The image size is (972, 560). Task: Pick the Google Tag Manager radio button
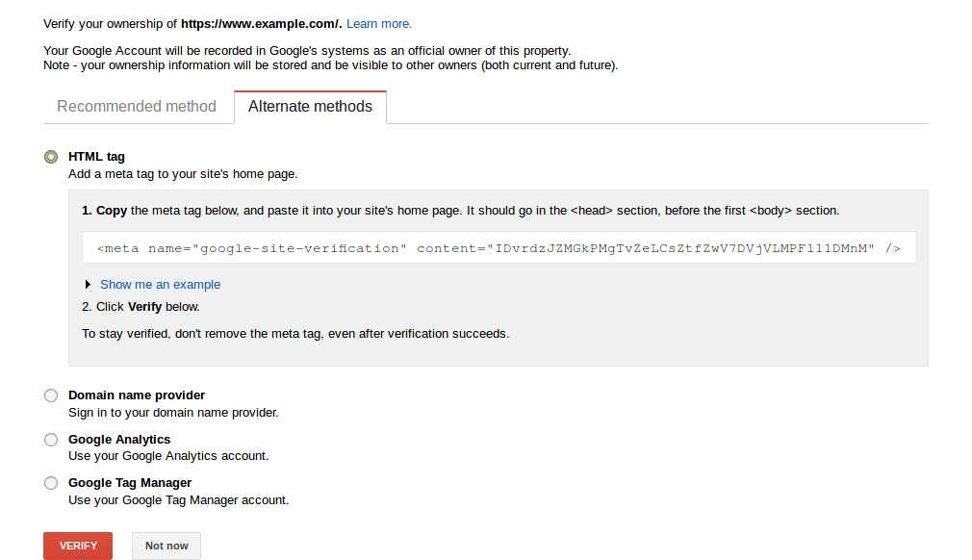51,483
